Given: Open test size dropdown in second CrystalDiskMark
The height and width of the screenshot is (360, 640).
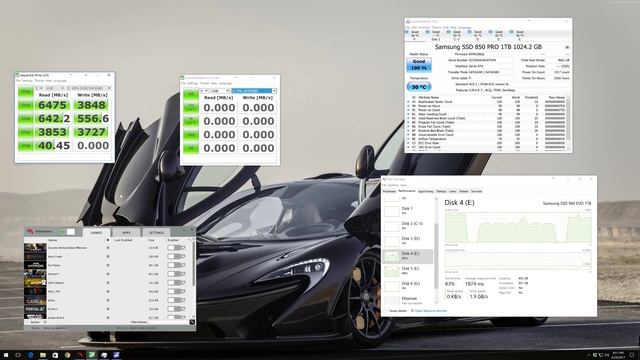Looking at the screenshot, I should 220,91.
